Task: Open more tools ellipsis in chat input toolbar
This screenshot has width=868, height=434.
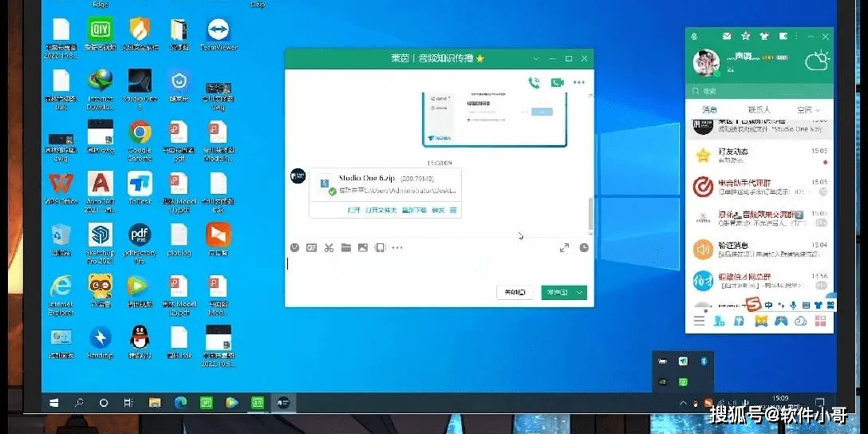Action: coord(397,248)
